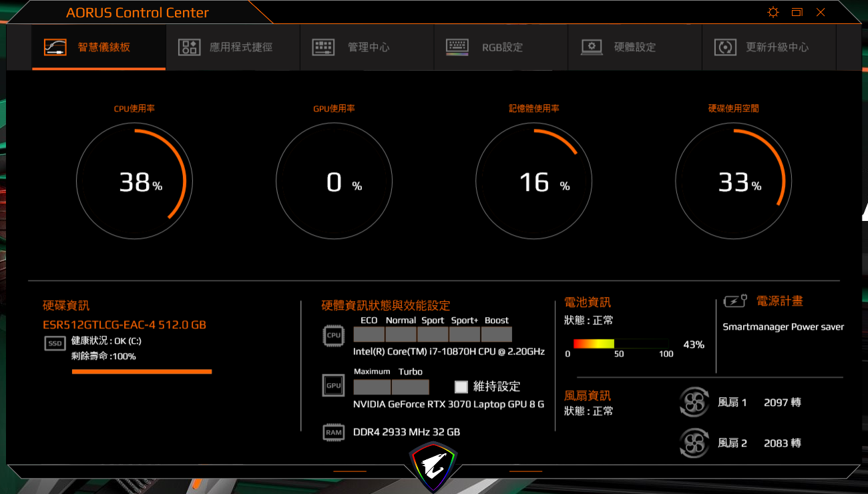This screenshot has width=868, height=494.
Task: Click the CPU chip icon
Action: pyautogui.click(x=333, y=335)
